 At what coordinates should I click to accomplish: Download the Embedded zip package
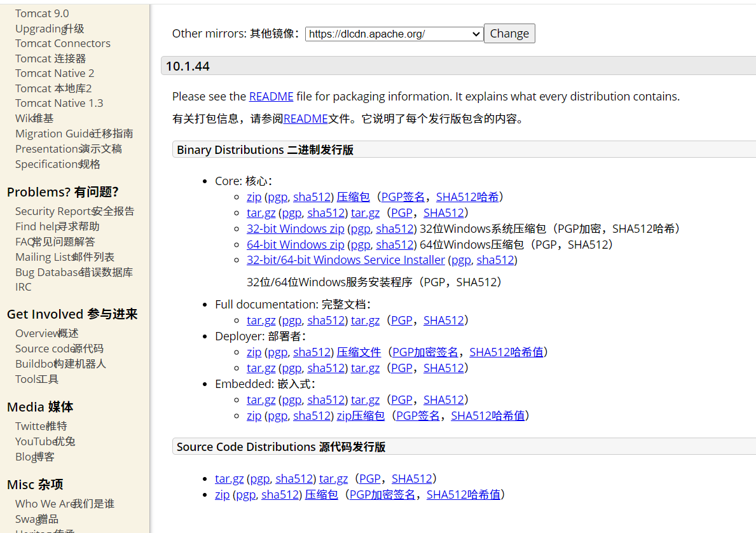(254, 416)
